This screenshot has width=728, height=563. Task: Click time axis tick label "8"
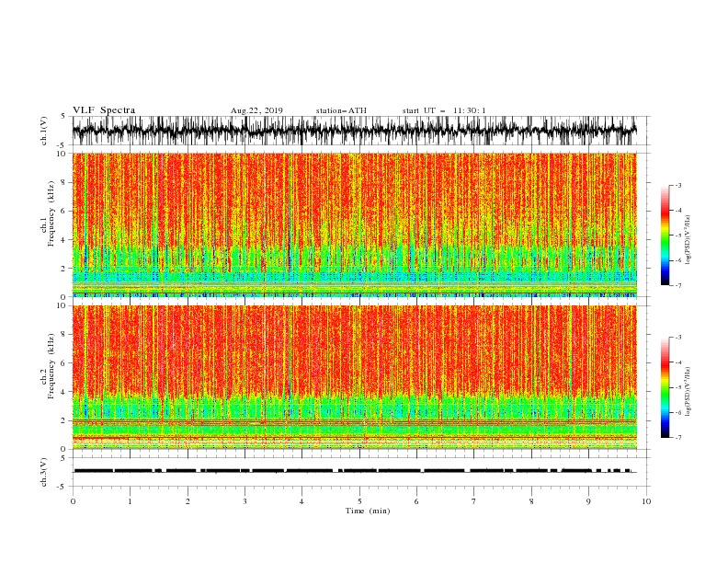[531, 501]
